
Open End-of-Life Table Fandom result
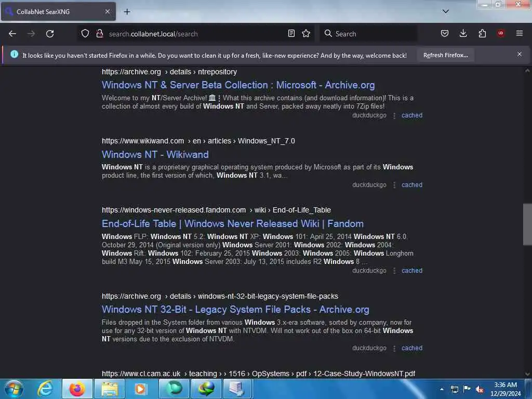[x=233, y=223]
